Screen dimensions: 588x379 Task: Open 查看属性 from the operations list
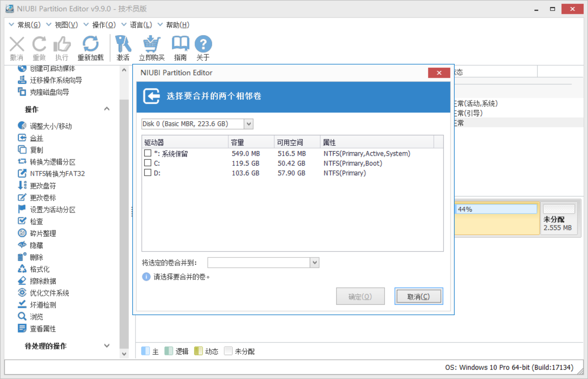[37, 328]
